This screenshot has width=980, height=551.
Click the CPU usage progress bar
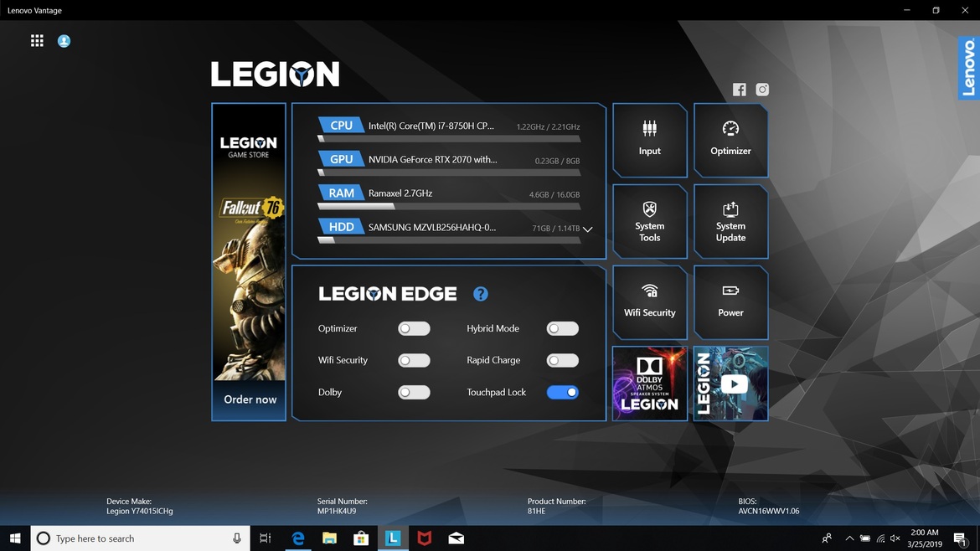[x=449, y=139]
